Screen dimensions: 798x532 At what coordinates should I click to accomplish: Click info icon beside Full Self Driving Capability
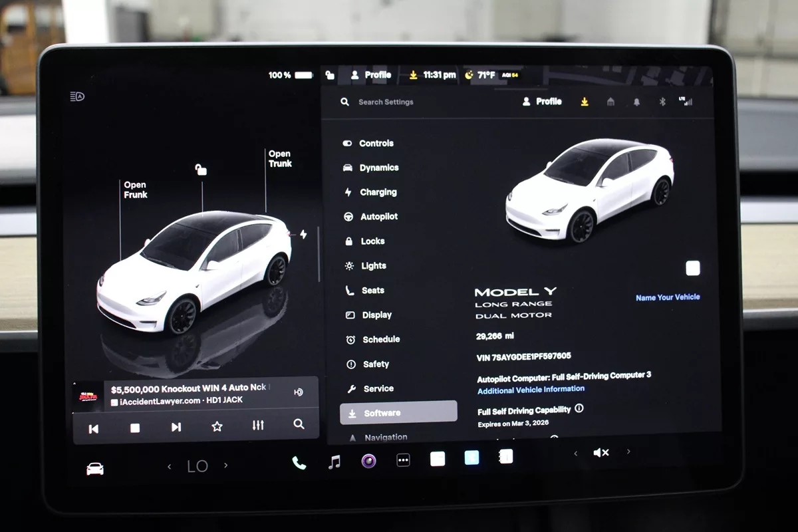(x=579, y=408)
